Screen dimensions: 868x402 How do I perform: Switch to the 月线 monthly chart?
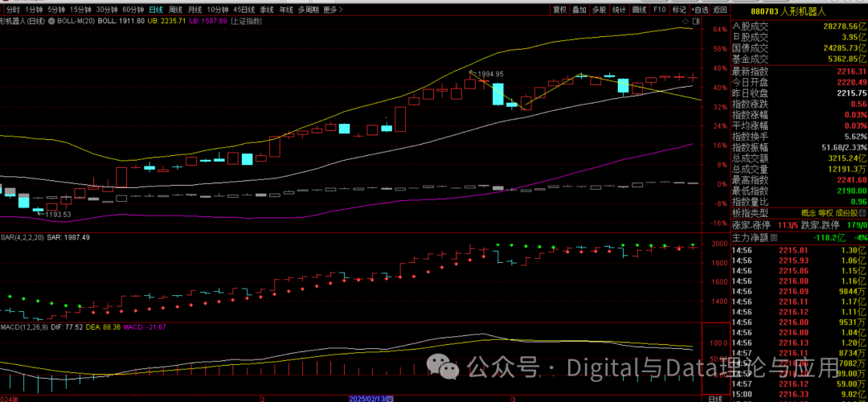pos(194,10)
